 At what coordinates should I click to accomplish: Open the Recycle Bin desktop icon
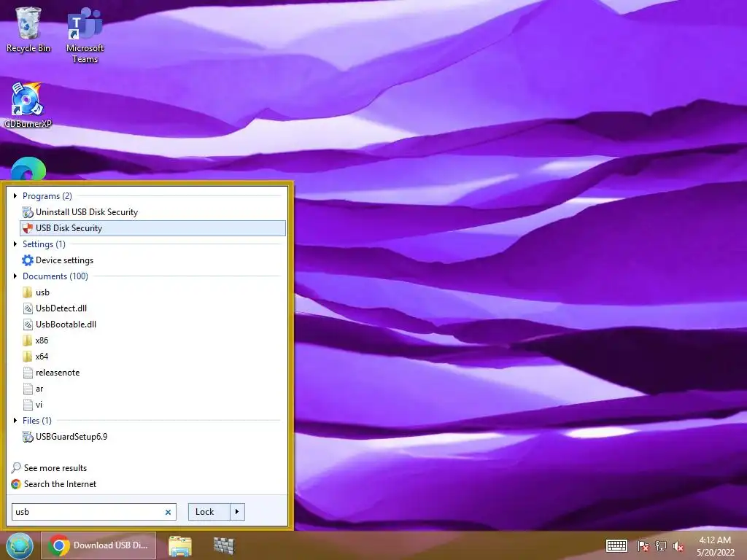click(x=28, y=29)
